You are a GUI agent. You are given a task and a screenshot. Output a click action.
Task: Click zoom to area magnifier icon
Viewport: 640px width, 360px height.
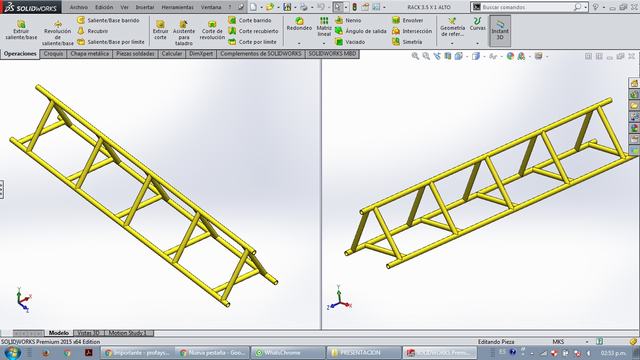tap(426, 56)
